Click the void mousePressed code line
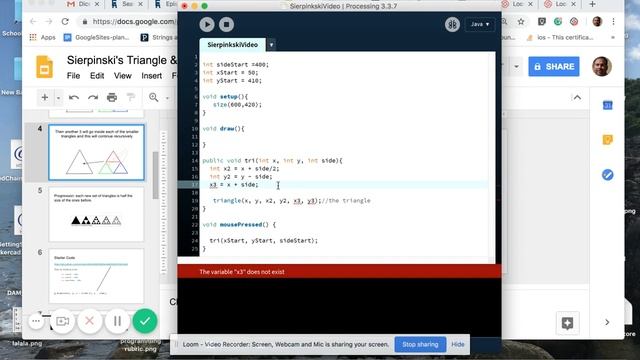 click(x=239, y=225)
